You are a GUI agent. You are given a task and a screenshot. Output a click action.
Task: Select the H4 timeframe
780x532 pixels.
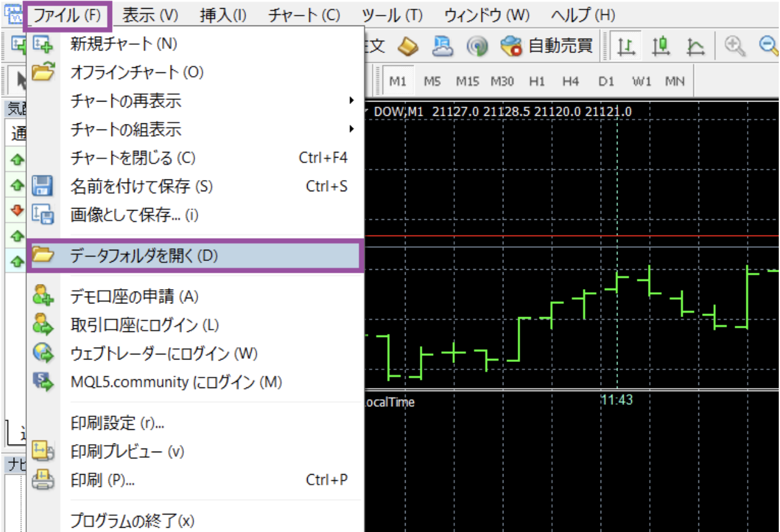(570, 81)
